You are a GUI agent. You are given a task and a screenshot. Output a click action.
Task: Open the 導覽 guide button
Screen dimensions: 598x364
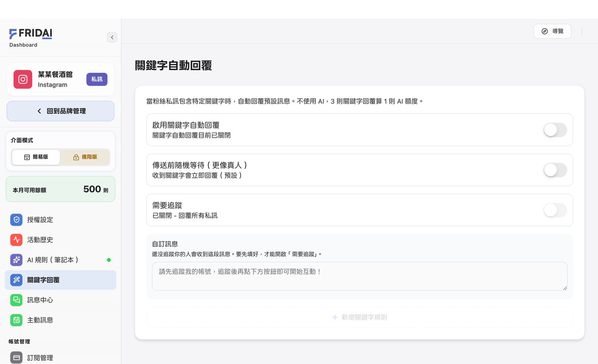click(552, 31)
